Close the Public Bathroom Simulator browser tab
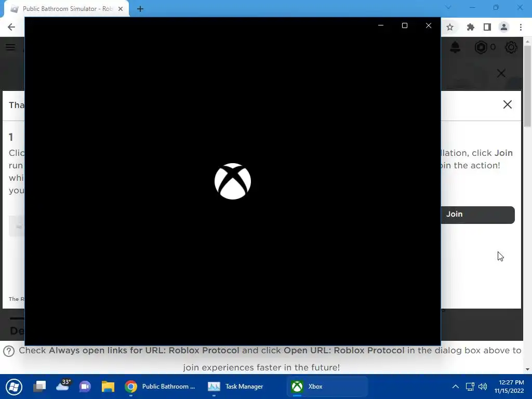 point(121,9)
